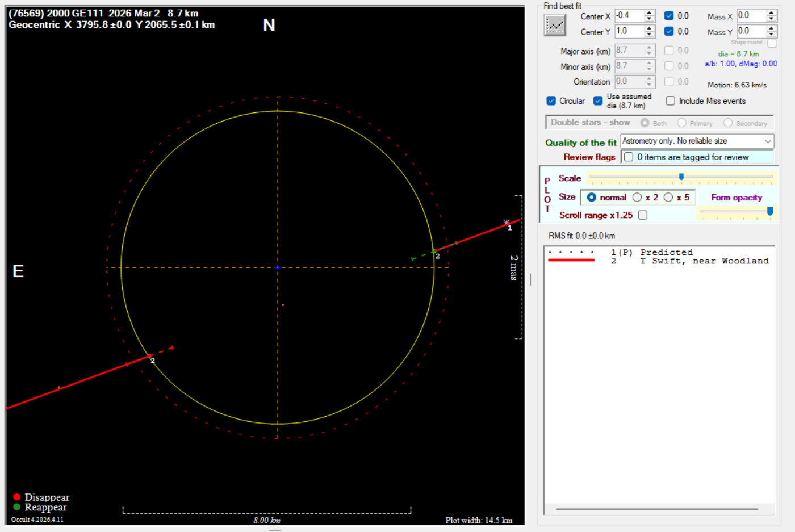Image resolution: width=795 pixels, height=532 pixels.
Task: Increase Mass X value with up arrow
Action: pos(771,13)
